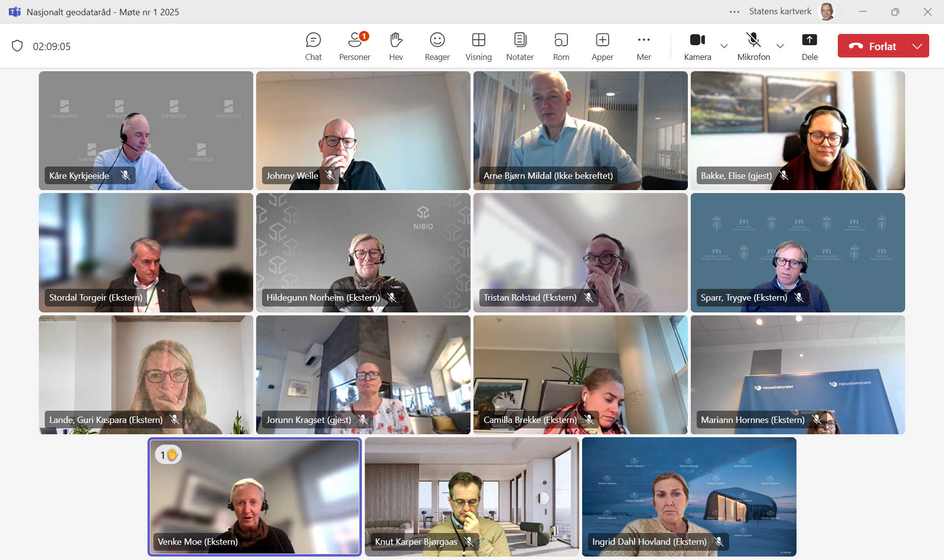
Task: Click the Dele share screen icon
Action: pyautogui.click(x=809, y=46)
